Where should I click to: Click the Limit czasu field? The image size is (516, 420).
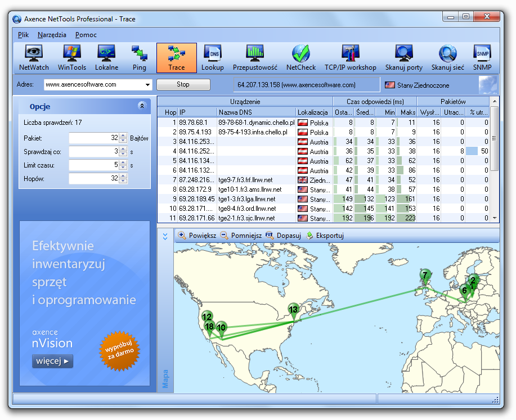click(x=94, y=165)
